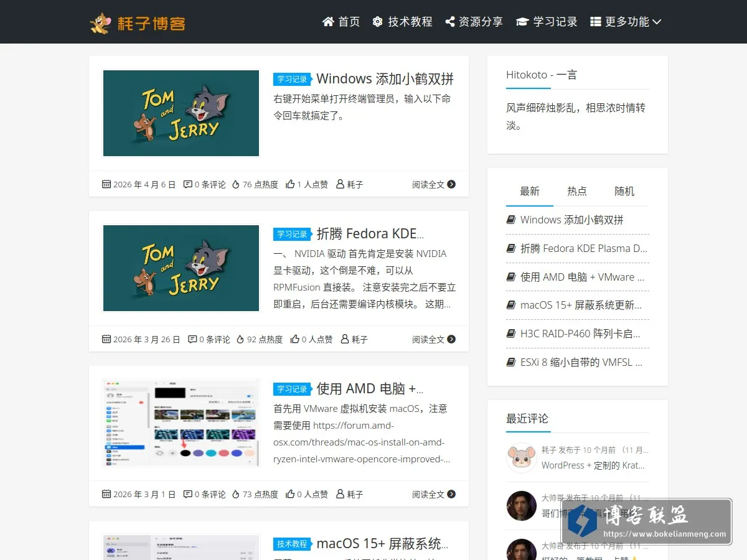The height and width of the screenshot is (560, 747).
Task: Click 学习记录 tag on the Windows 小鹤双拼 post
Action: coord(292,80)
